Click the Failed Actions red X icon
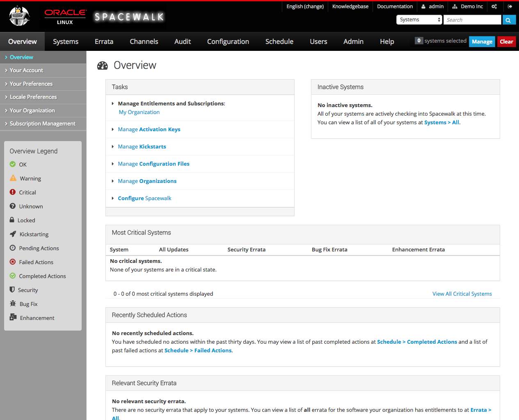Image resolution: width=519 pixels, height=420 pixels. click(x=13, y=262)
